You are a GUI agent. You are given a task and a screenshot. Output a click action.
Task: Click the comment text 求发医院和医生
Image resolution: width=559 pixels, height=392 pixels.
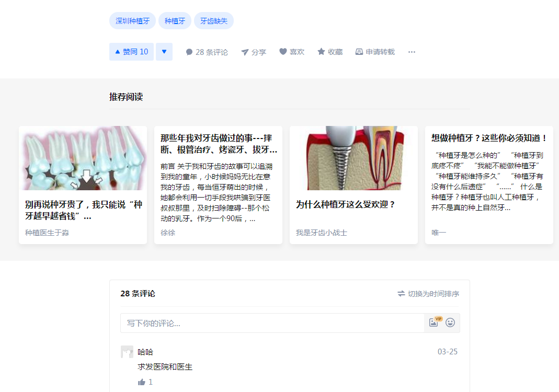[x=165, y=367]
